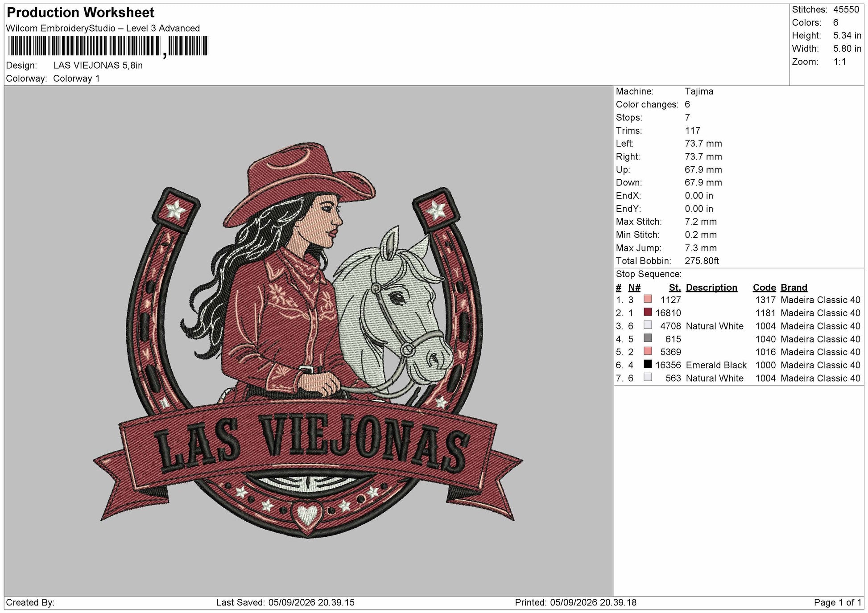Click the barcode at top left
The width and height of the screenshot is (868, 613).
tap(108, 46)
